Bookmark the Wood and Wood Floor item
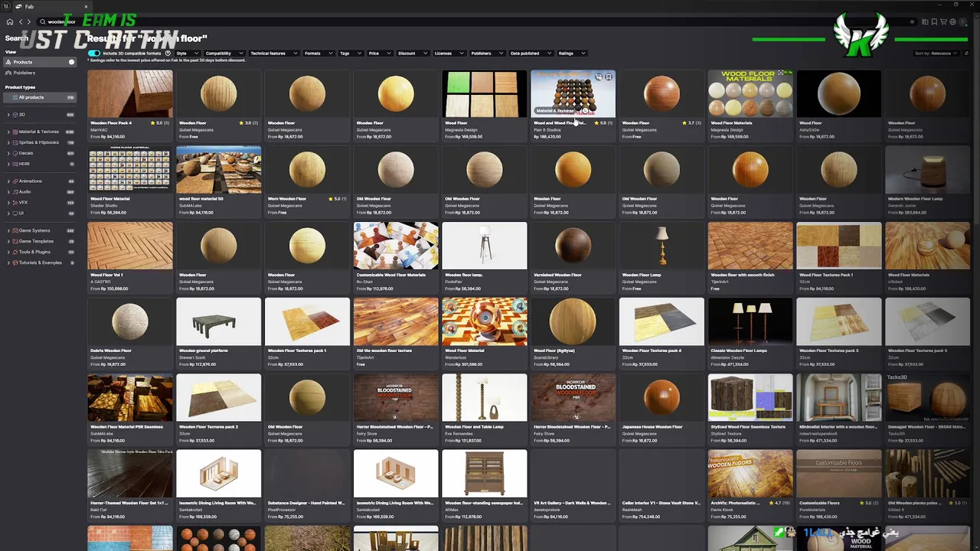Image resolution: width=980 pixels, height=551 pixels. point(609,77)
